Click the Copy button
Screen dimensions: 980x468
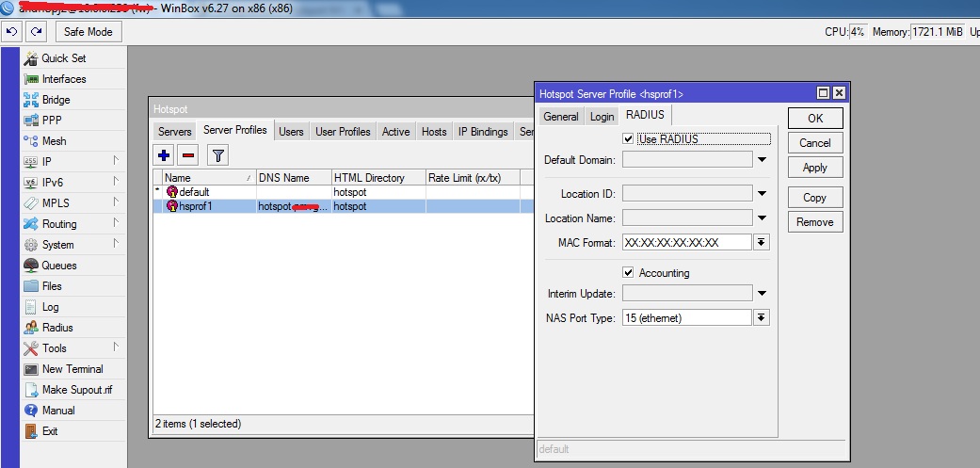(815, 198)
